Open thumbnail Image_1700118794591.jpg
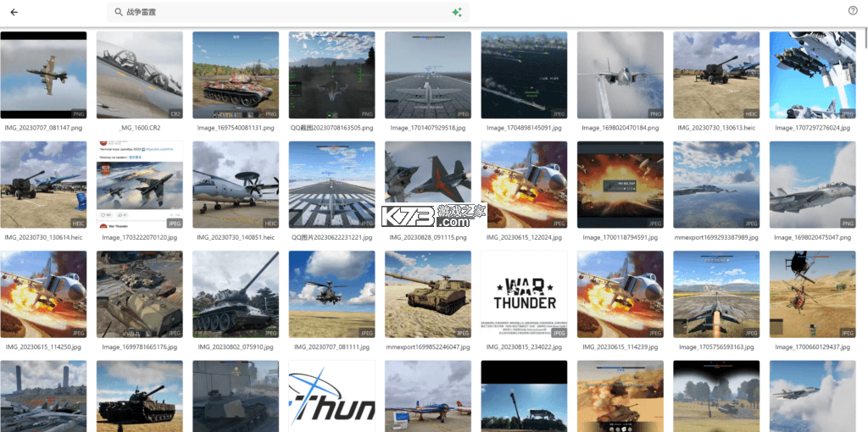 620,185
